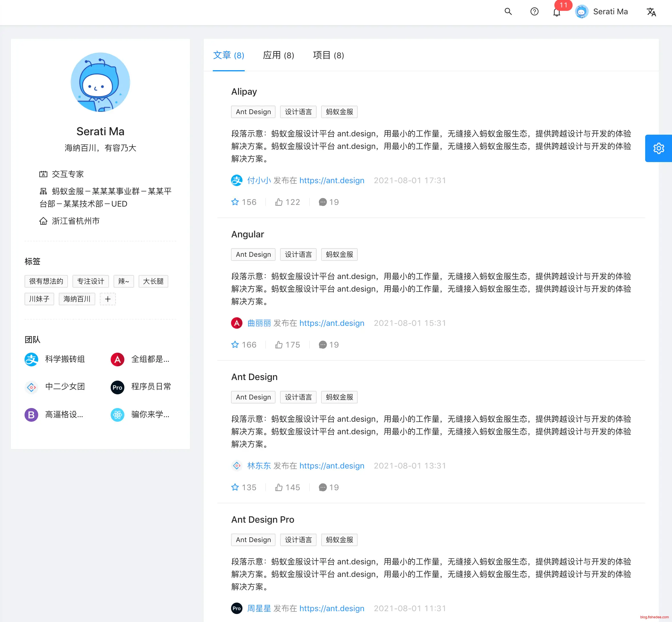
Task: Open notifications bell with 11 badge
Action: pos(556,13)
